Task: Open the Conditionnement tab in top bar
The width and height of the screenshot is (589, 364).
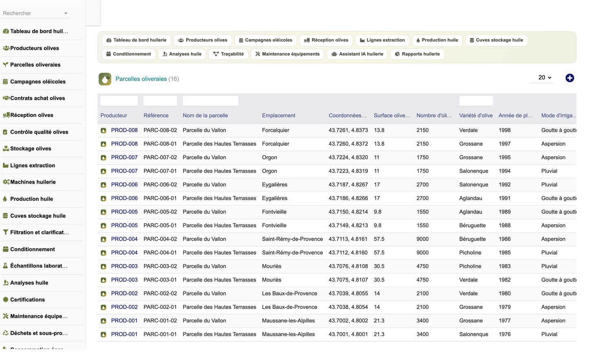Action: point(128,54)
